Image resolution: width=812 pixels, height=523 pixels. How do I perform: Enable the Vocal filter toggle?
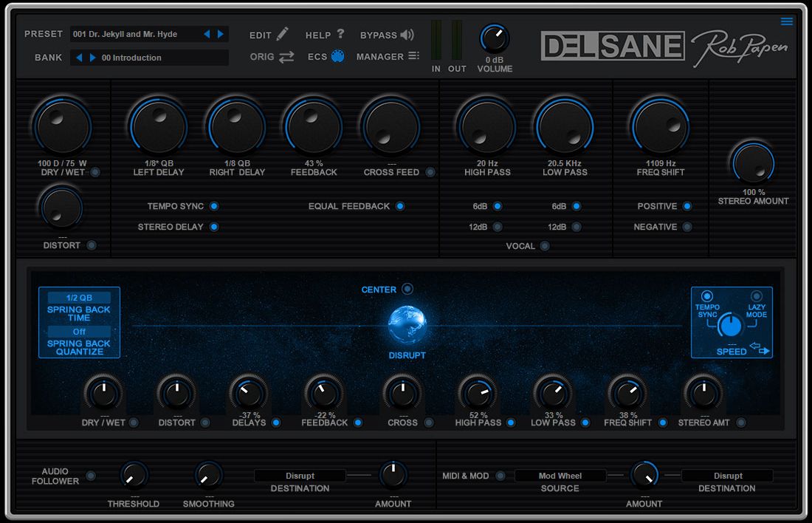[x=545, y=246]
